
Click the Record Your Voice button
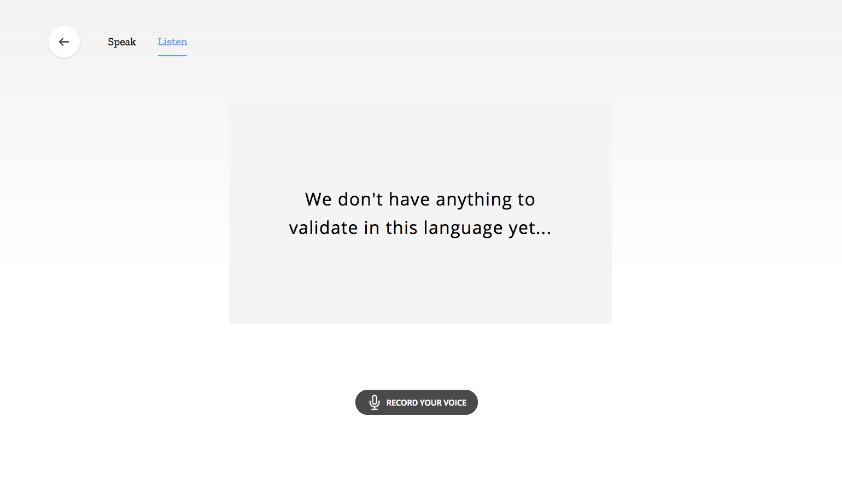click(x=417, y=402)
